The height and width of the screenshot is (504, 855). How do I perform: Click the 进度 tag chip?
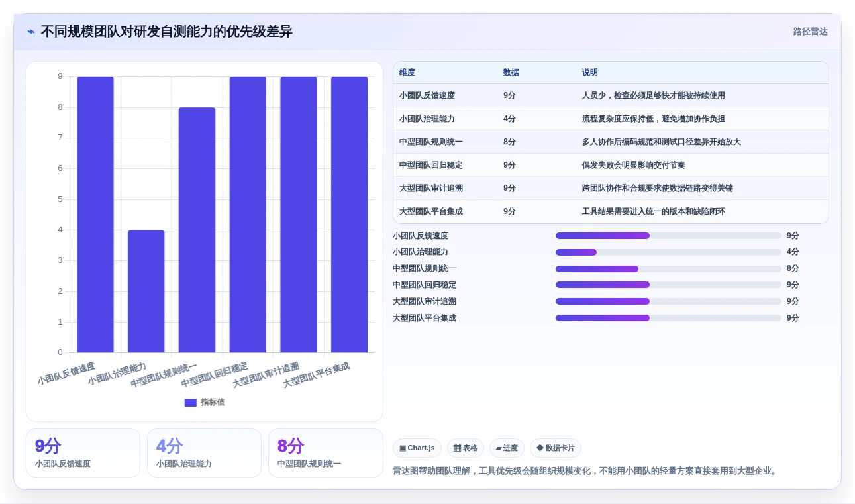click(507, 448)
